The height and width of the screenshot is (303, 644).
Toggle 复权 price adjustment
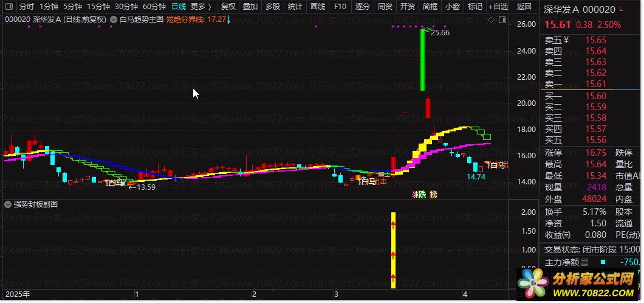point(228,7)
